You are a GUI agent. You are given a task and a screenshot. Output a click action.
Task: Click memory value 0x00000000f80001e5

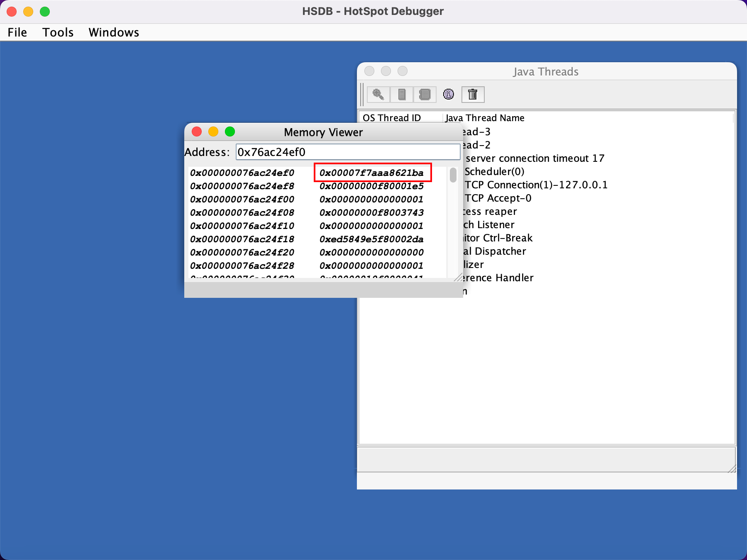(x=371, y=186)
